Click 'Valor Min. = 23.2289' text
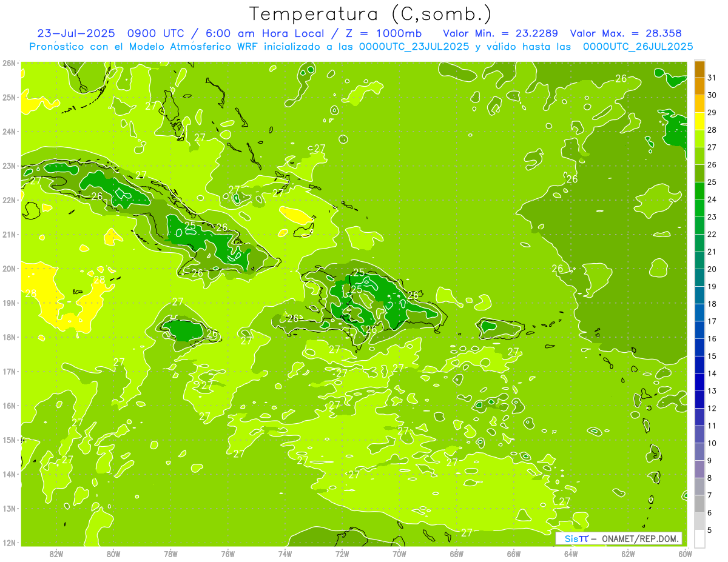Screen dimensions: 728x562 pyautogui.click(x=500, y=33)
